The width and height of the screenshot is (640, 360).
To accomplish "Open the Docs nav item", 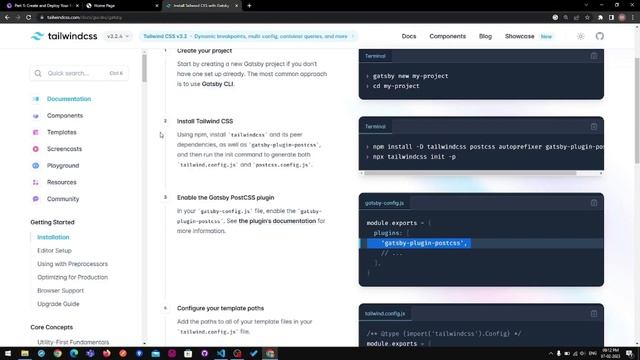I will coord(409,36).
